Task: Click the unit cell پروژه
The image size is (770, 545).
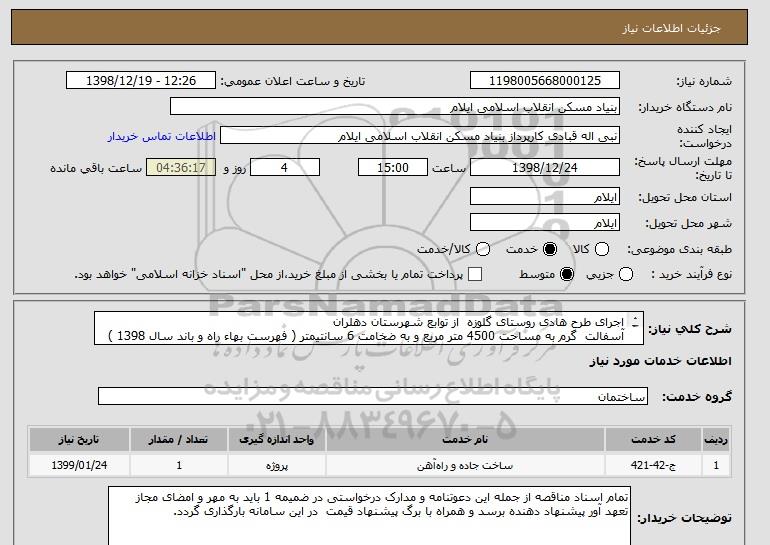Action: [x=276, y=465]
